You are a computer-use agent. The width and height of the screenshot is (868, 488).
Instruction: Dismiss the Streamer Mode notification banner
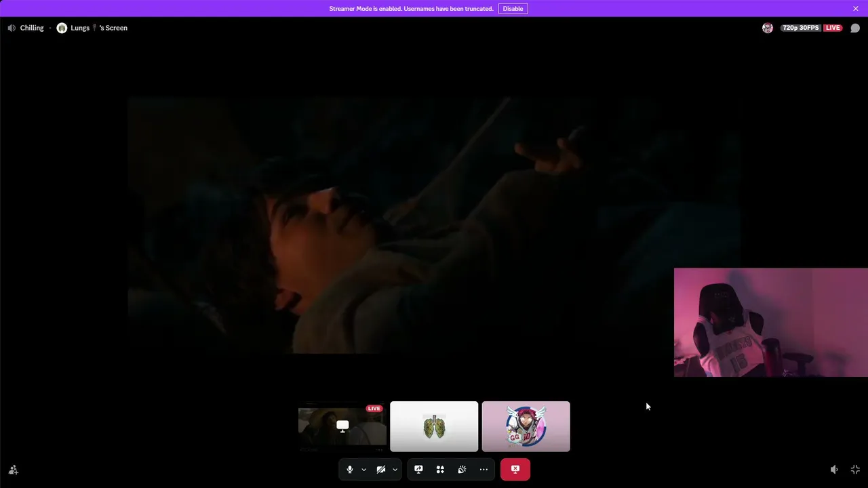click(x=856, y=9)
